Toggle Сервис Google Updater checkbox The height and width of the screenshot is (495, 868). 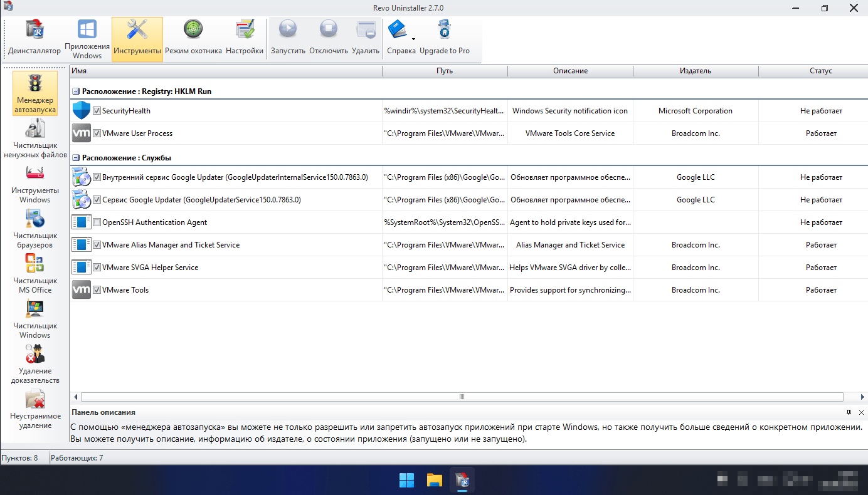(97, 200)
